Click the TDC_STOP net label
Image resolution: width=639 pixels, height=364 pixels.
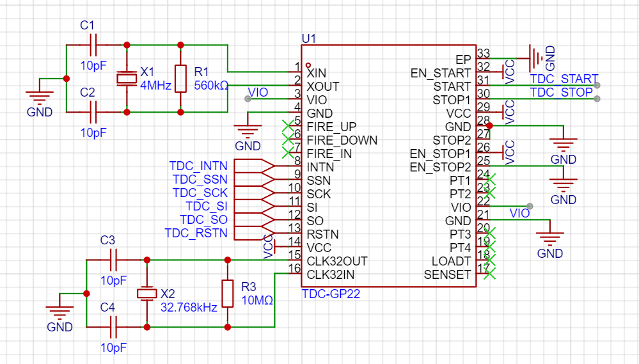point(561,92)
